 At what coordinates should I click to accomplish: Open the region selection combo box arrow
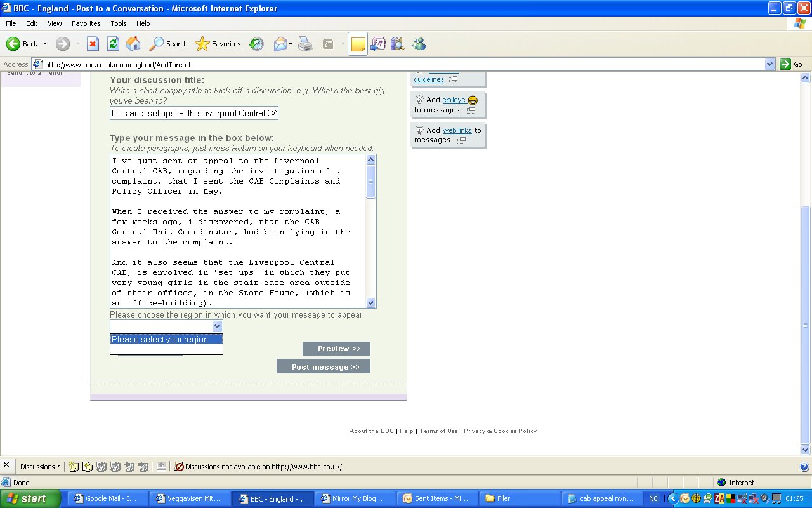coord(217,326)
